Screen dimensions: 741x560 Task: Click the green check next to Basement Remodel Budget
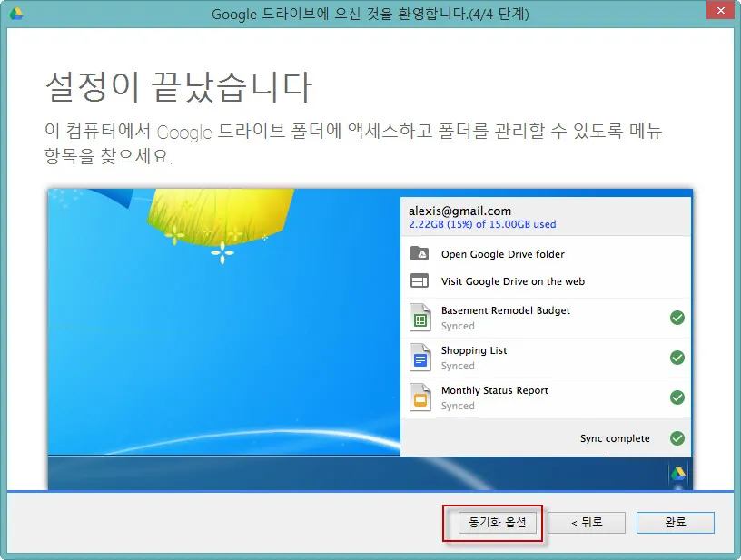[x=677, y=318]
